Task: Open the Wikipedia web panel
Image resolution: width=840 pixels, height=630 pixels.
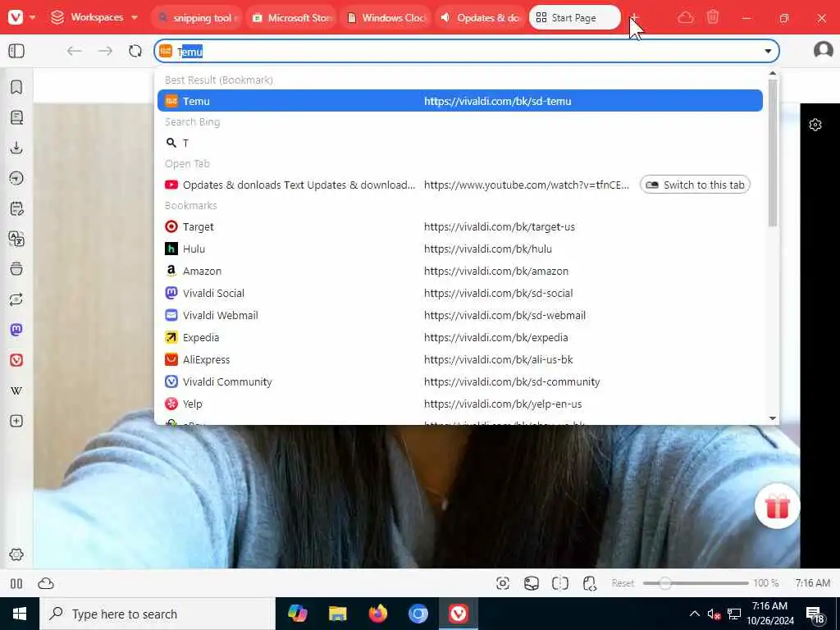Action: 16,390
